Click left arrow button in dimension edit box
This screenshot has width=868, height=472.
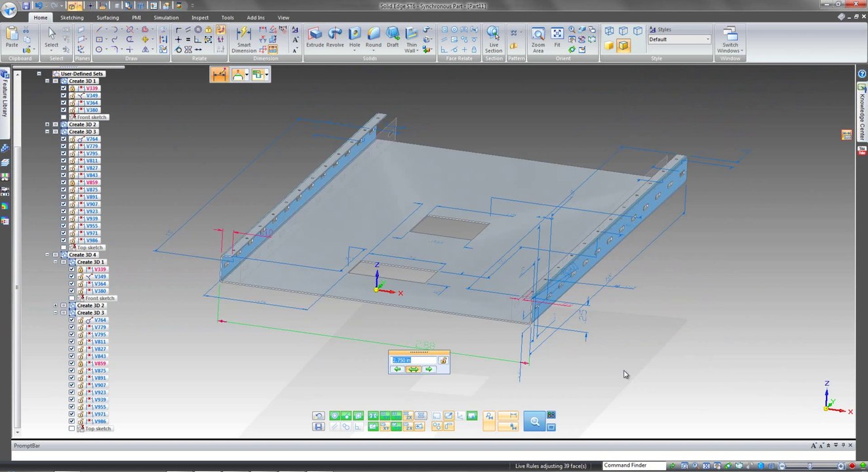coord(397,369)
